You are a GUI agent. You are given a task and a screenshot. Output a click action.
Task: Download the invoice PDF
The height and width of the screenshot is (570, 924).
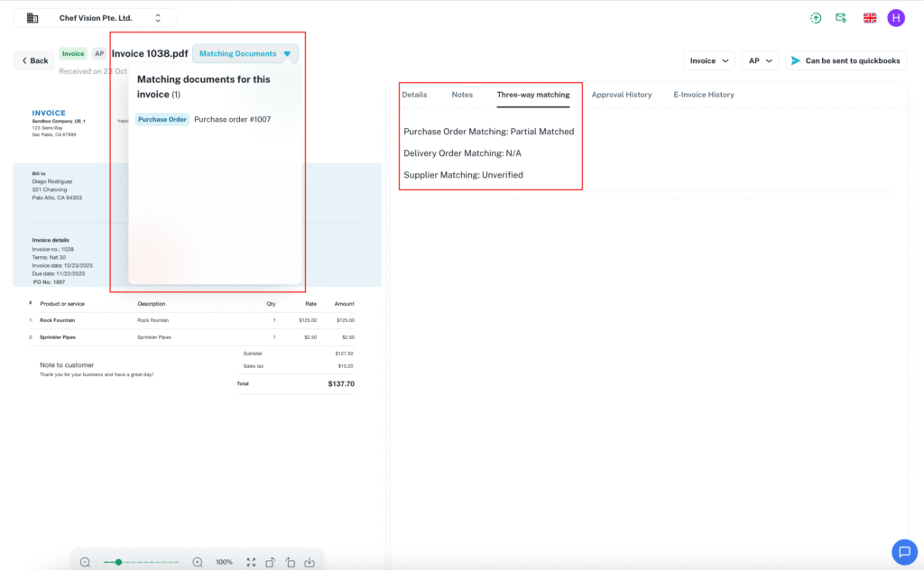pyautogui.click(x=310, y=562)
